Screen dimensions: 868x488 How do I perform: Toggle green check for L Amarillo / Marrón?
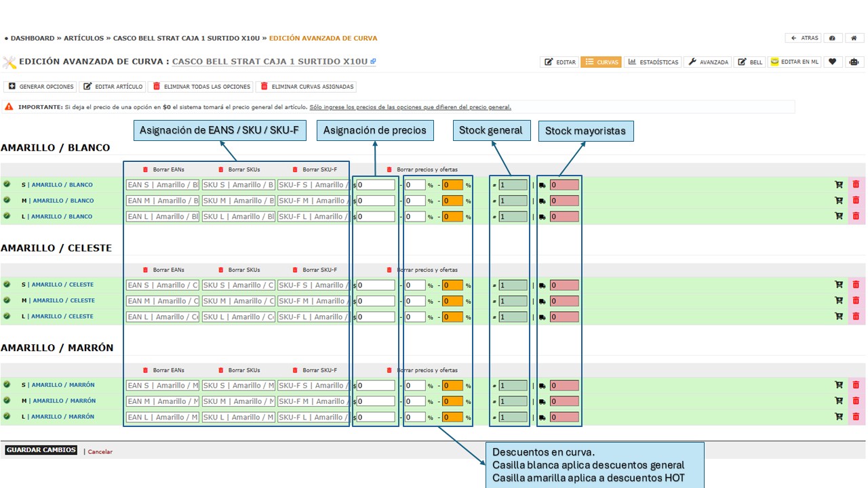[7, 417]
